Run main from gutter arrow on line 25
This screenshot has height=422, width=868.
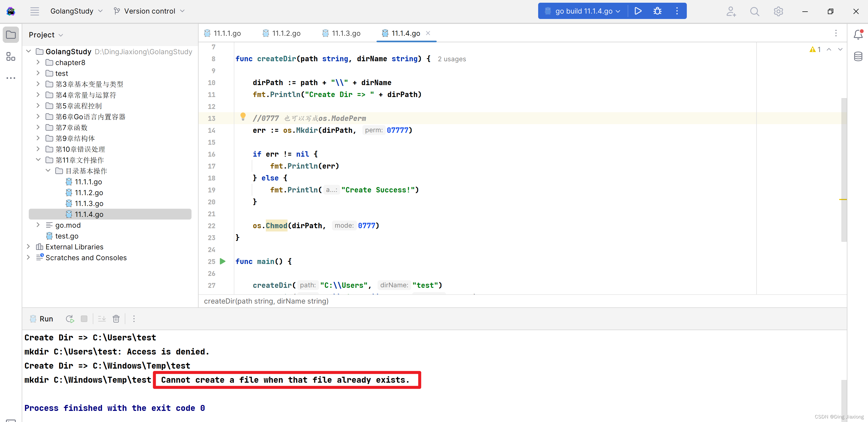point(222,261)
